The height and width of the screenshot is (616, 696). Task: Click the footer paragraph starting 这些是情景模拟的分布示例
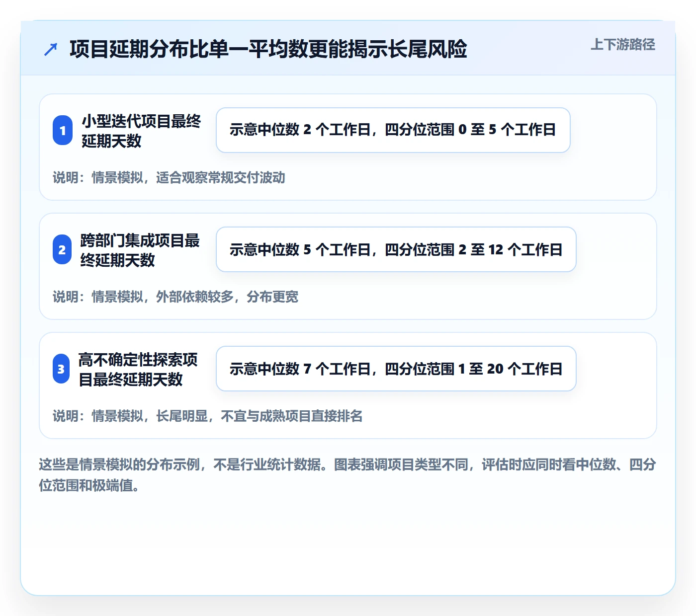click(x=348, y=475)
